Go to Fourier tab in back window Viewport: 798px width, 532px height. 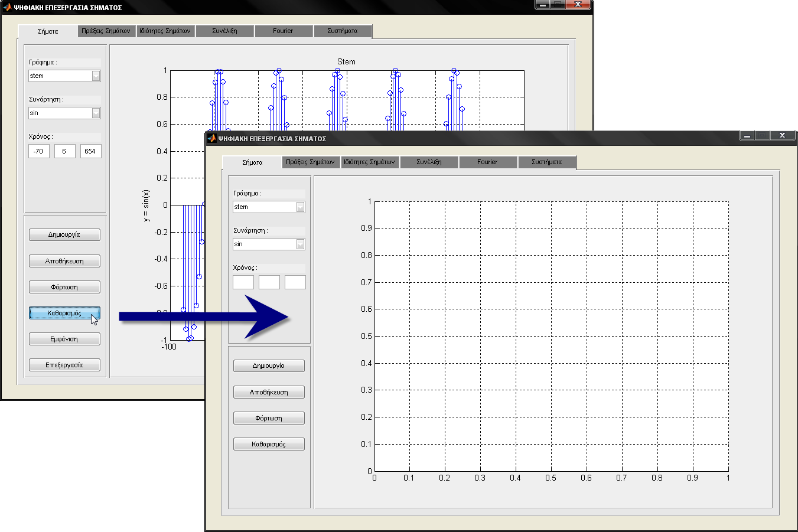click(x=283, y=31)
